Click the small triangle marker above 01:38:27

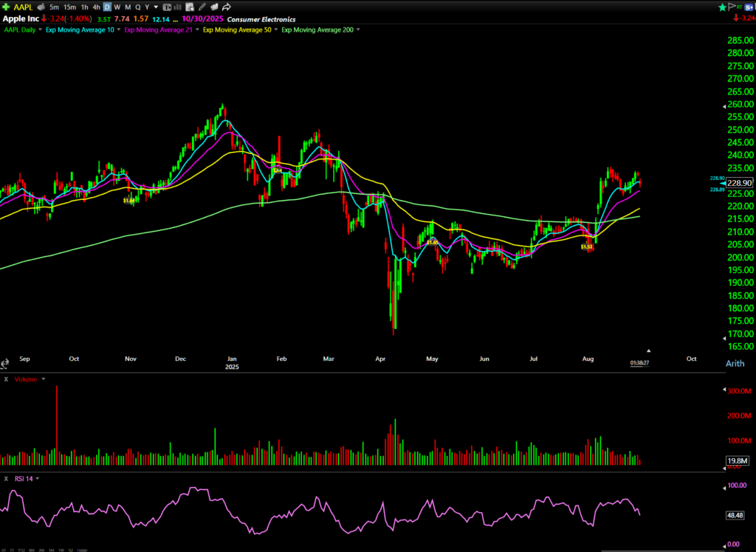[x=649, y=351]
